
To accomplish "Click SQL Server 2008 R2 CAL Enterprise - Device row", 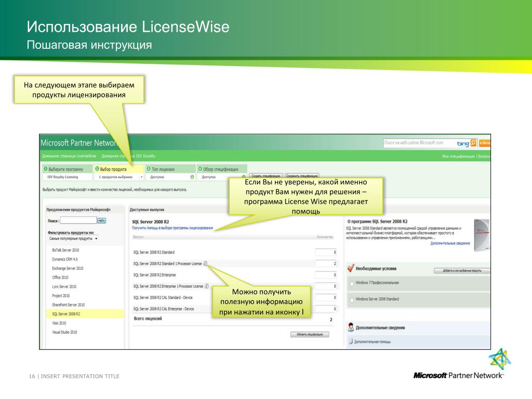I will click(164, 309).
